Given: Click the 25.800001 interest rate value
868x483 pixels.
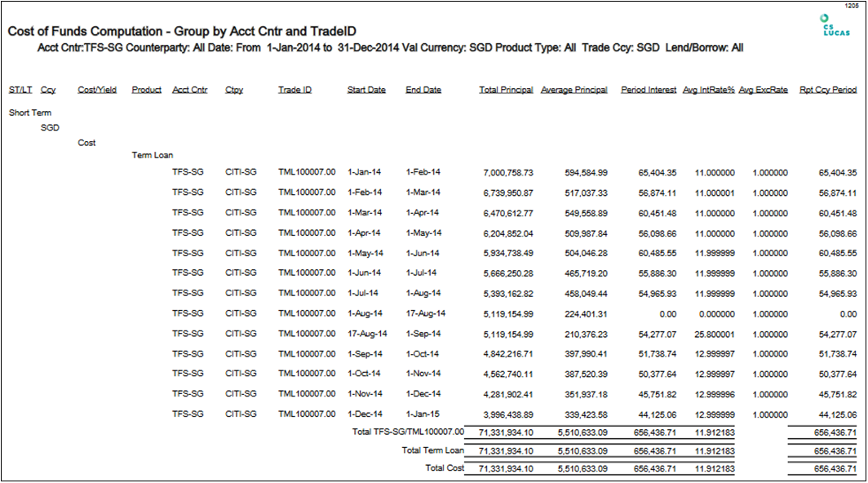Looking at the screenshot, I should coord(715,334).
